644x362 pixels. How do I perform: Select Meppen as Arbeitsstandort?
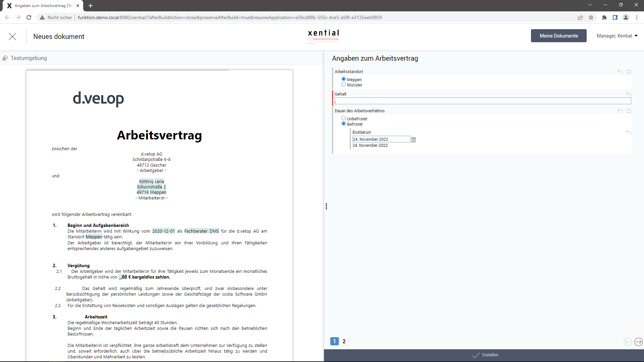coord(343,79)
